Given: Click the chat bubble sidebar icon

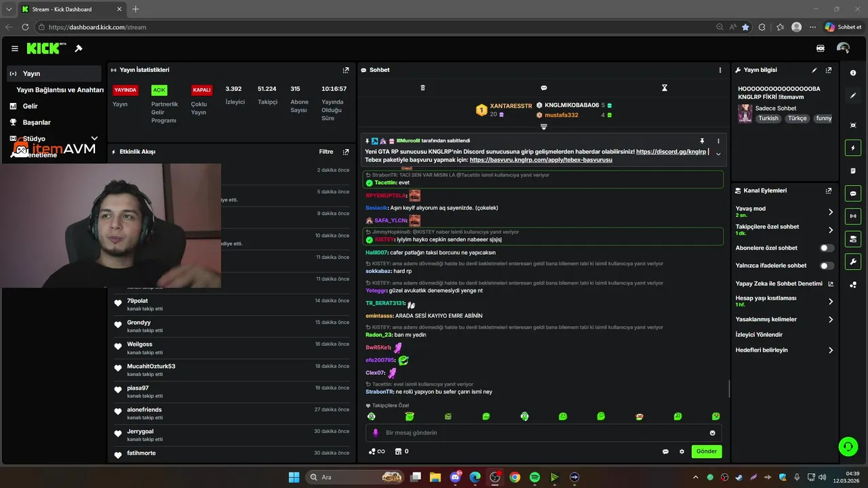Looking at the screenshot, I should [853, 193].
